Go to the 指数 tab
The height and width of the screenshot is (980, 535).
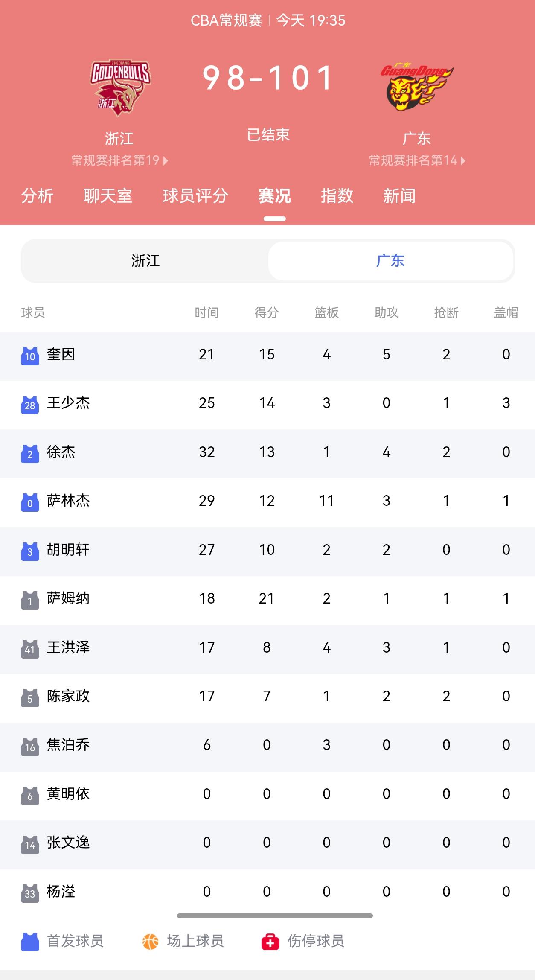337,196
